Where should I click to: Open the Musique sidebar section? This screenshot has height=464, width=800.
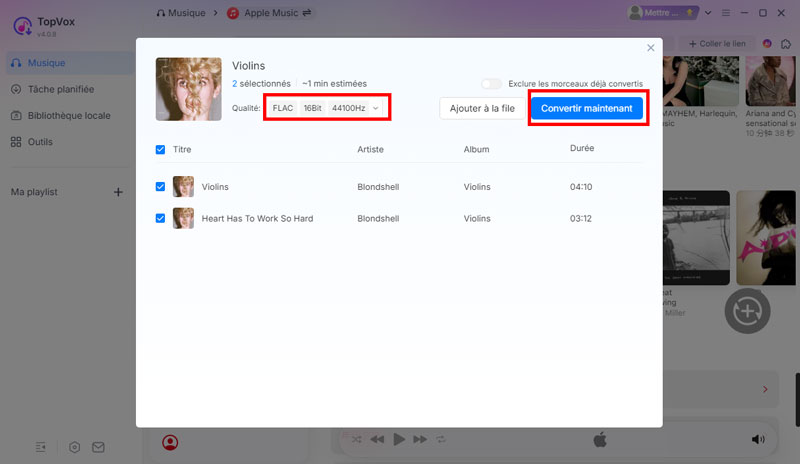(70, 63)
